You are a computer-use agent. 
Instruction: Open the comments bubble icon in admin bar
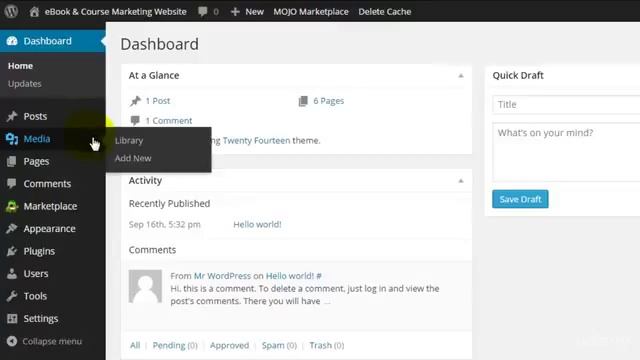pos(202,11)
